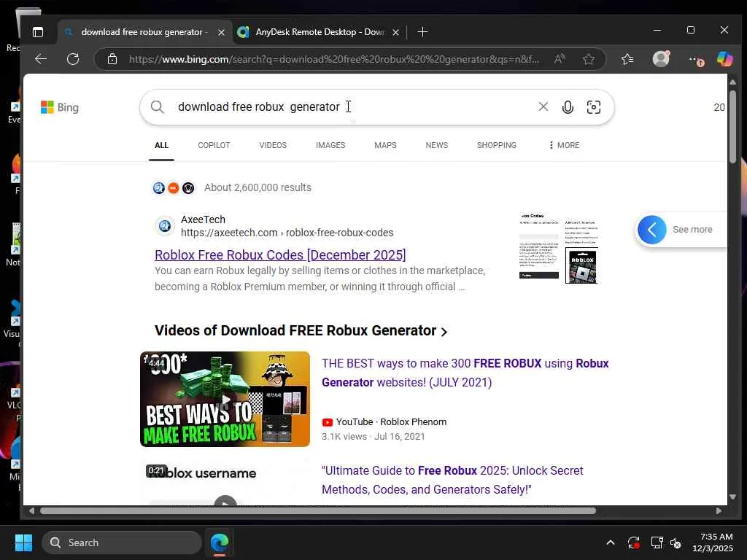Open the sync status tray icon
Image resolution: width=747 pixels, height=560 pixels.
(x=634, y=542)
